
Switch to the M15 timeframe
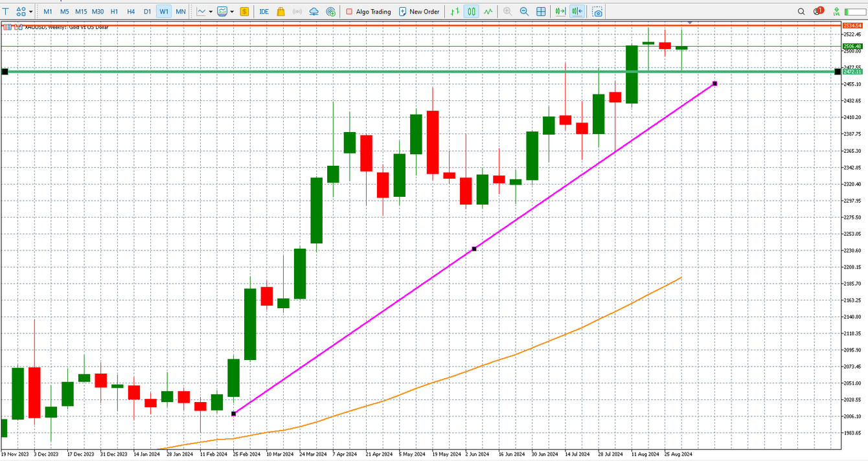click(x=81, y=12)
